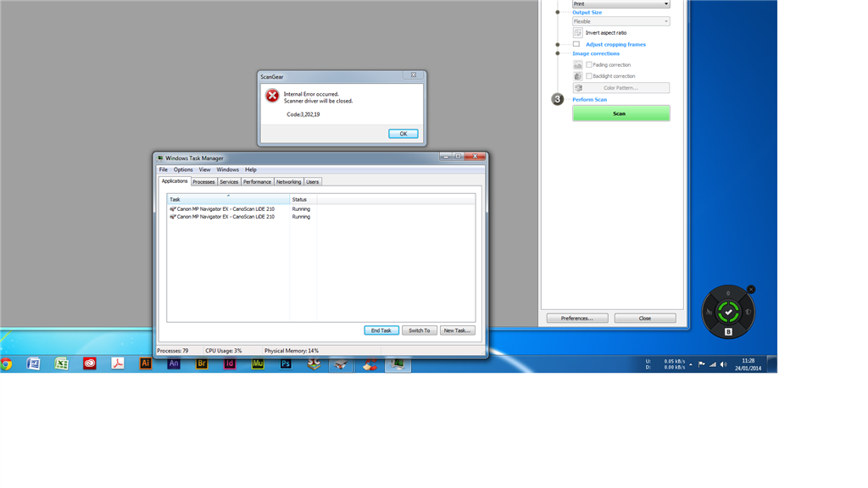The width and height of the screenshot is (868, 488).
Task: Switch to the Processes tab
Action: click(203, 182)
